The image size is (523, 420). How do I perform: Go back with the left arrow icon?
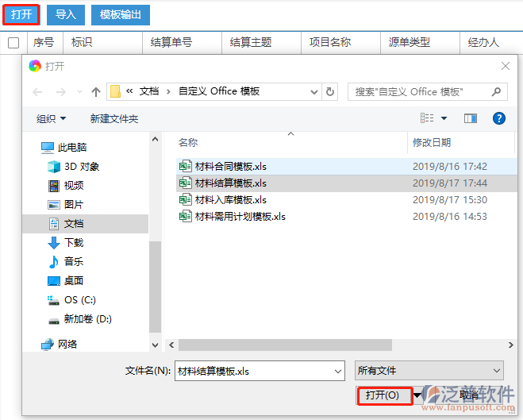tap(37, 92)
